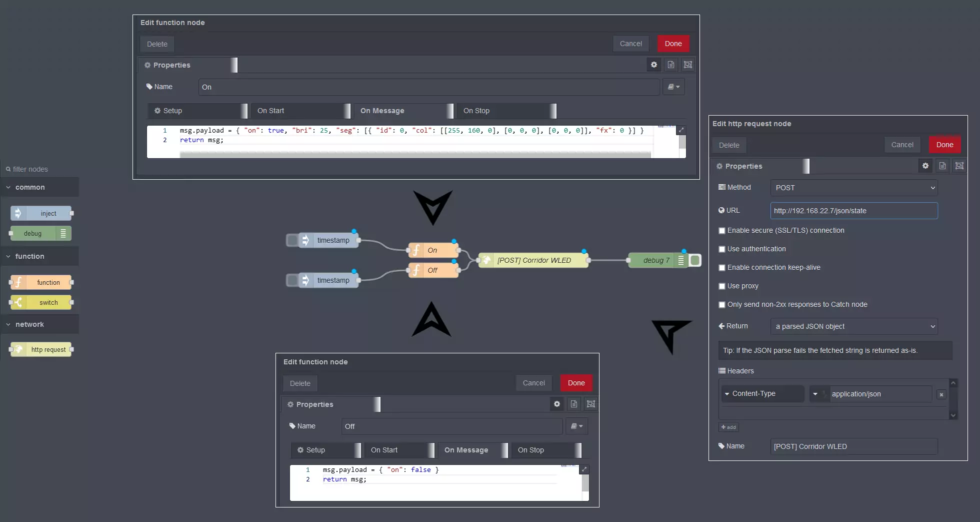Collapse the function palette category
The width and height of the screenshot is (980, 522).
point(39,256)
